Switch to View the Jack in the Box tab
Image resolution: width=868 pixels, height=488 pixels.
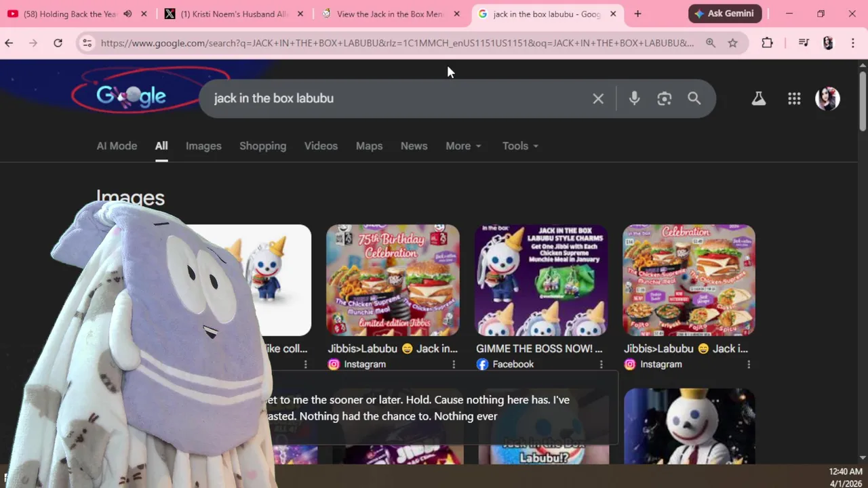[x=389, y=14]
